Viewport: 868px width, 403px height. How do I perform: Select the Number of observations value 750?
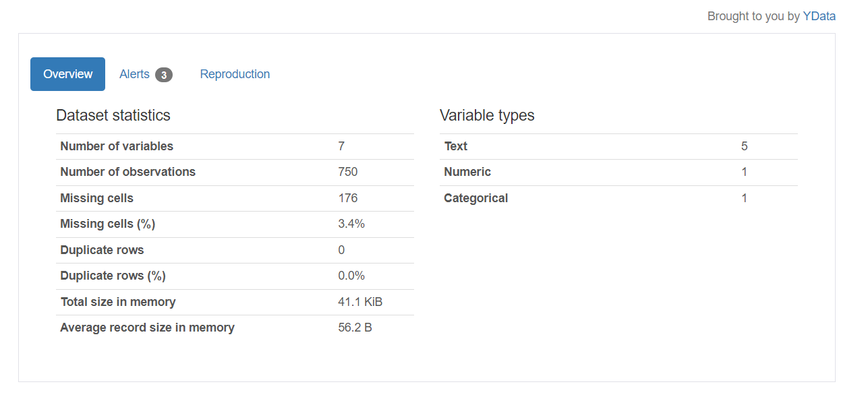click(348, 172)
